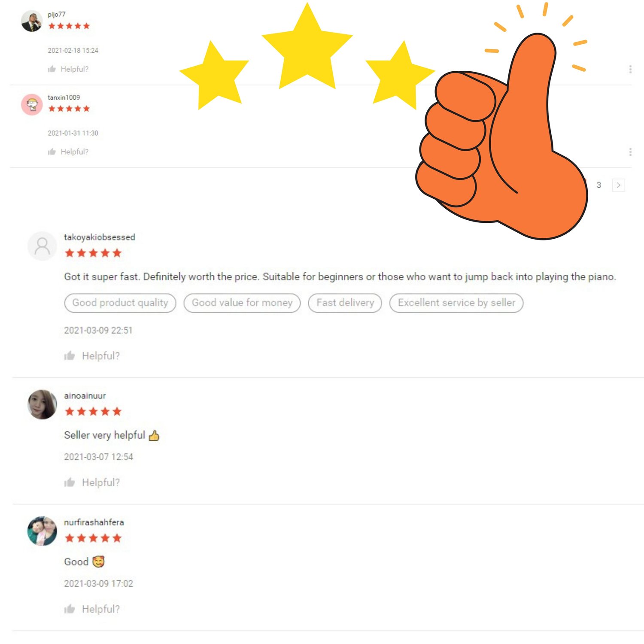This screenshot has height=644, width=644.
Task: Open ainoainuur's profile picture
Action: pyautogui.click(x=42, y=404)
